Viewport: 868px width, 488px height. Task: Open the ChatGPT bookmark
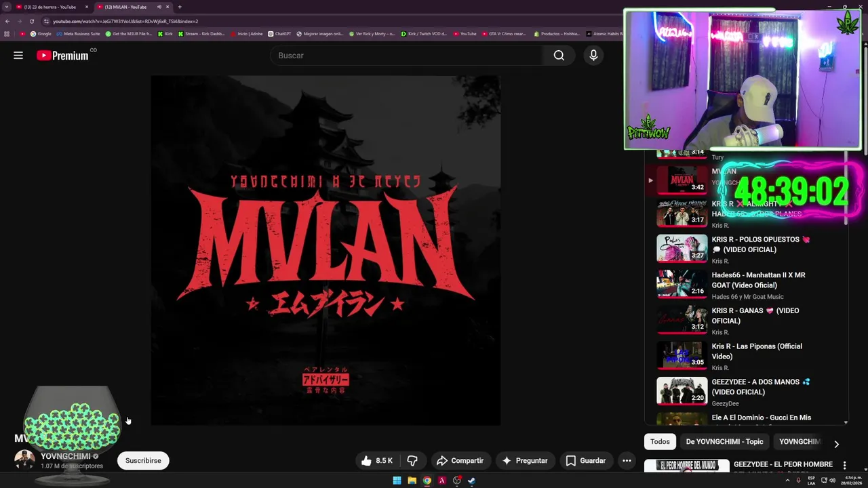coord(279,34)
